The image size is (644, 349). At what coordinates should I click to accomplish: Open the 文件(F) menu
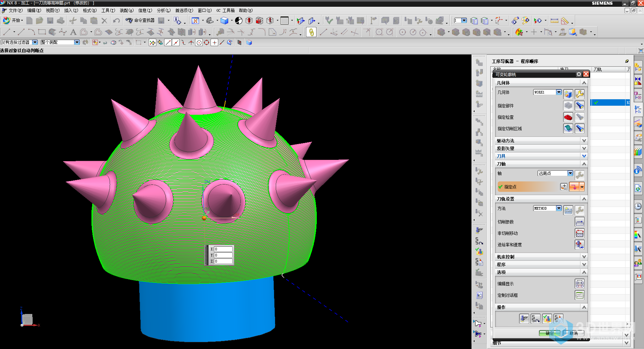point(15,10)
